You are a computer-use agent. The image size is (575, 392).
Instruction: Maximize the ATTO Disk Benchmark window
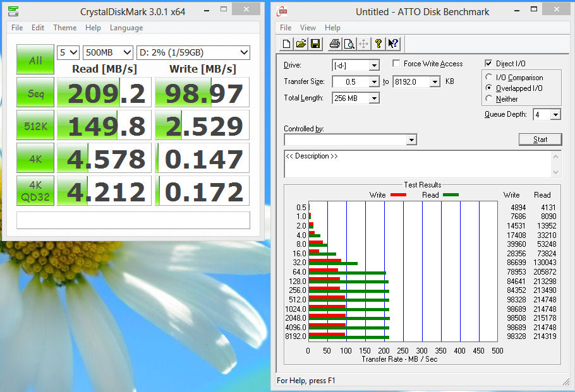coord(534,9)
